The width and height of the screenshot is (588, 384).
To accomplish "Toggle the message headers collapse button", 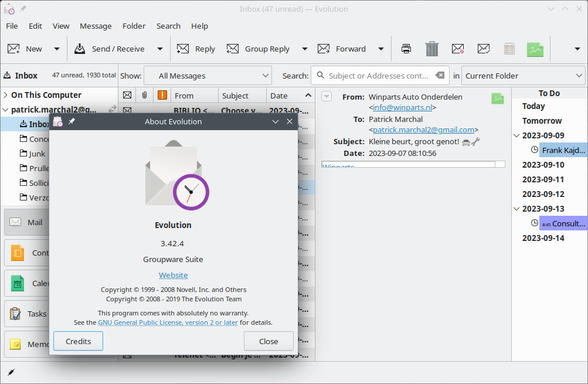I will [327, 96].
